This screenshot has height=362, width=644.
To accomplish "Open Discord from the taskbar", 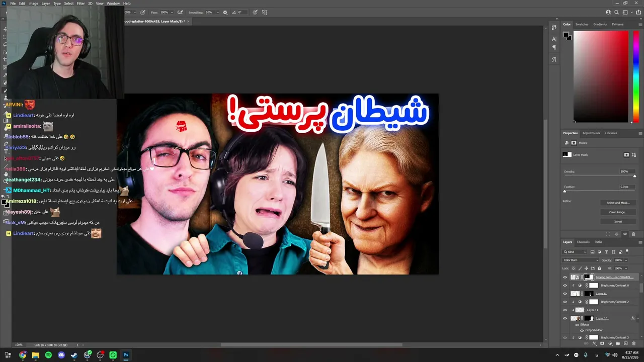I will [61, 355].
